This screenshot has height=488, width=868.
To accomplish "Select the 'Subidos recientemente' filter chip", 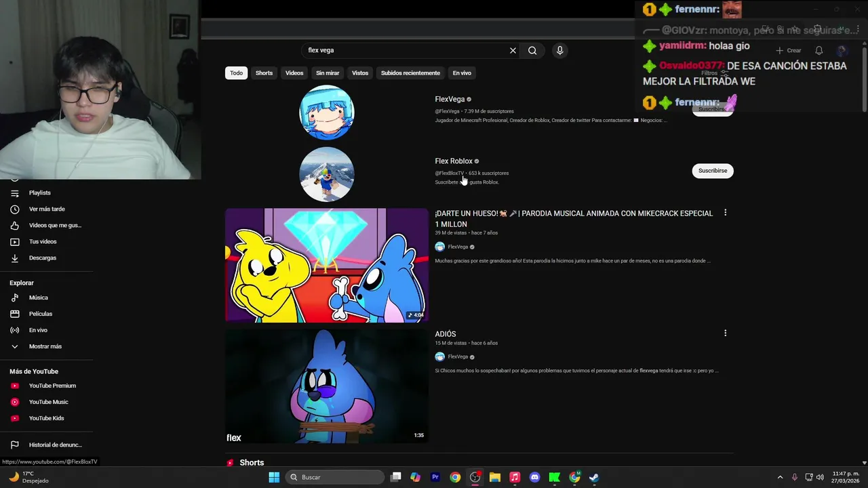I will [410, 73].
